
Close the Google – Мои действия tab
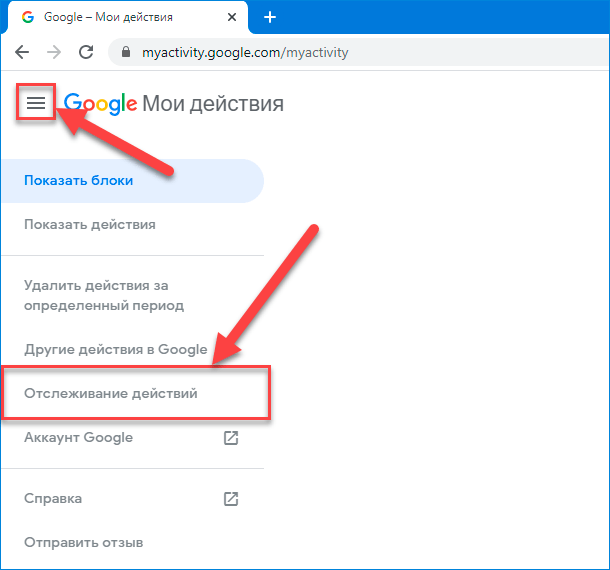(232, 17)
